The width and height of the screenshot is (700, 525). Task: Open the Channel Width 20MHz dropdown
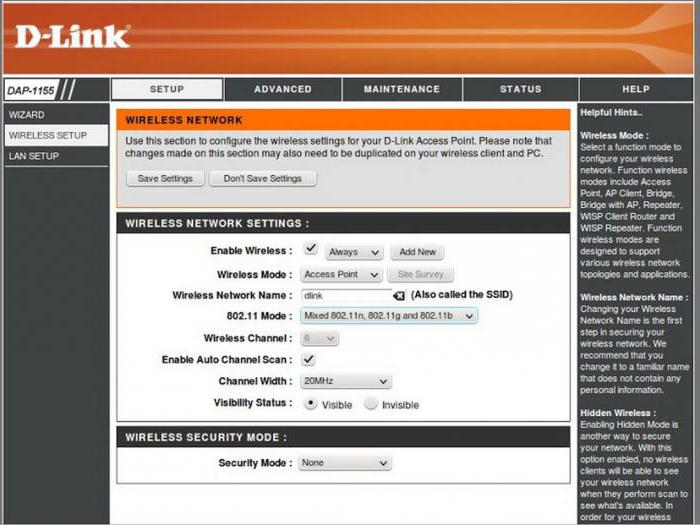click(x=346, y=381)
